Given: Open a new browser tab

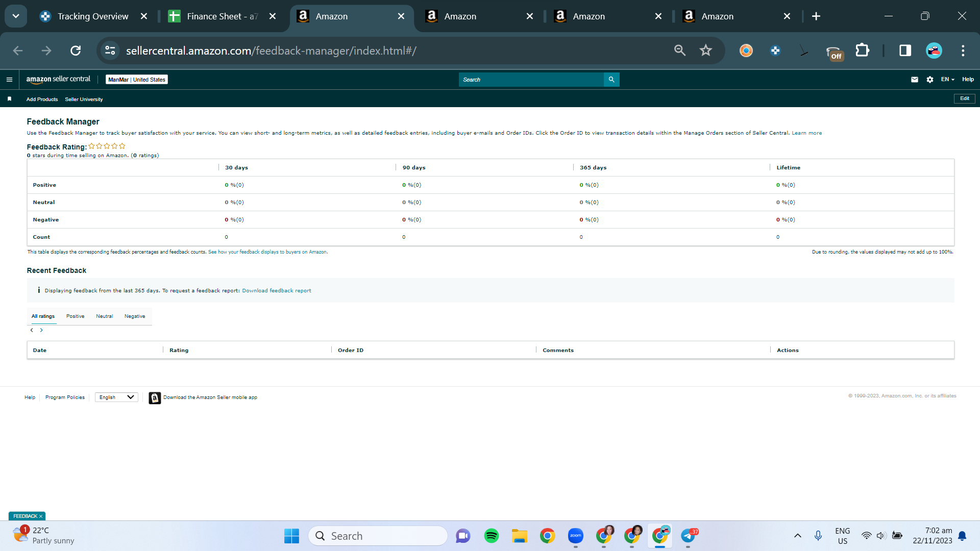Looking at the screenshot, I should pos(816,16).
